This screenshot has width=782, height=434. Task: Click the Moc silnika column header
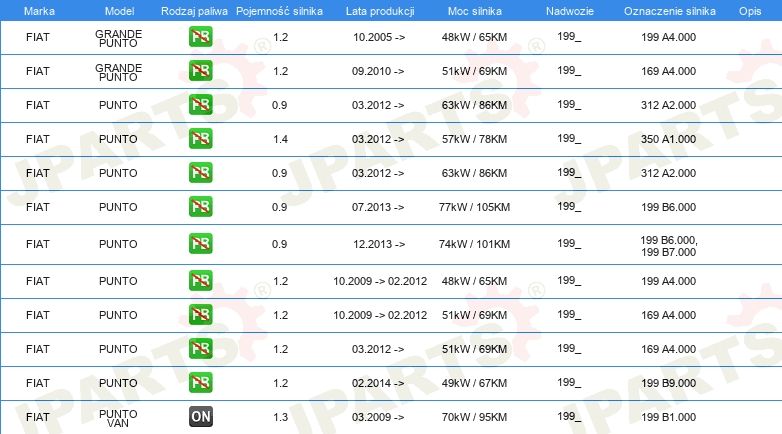point(475,11)
